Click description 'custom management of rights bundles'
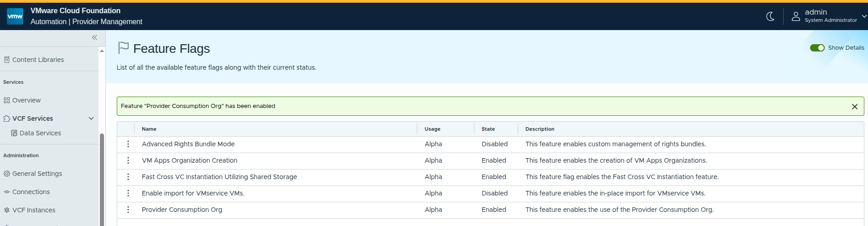 pyautogui.click(x=616, y=144)
